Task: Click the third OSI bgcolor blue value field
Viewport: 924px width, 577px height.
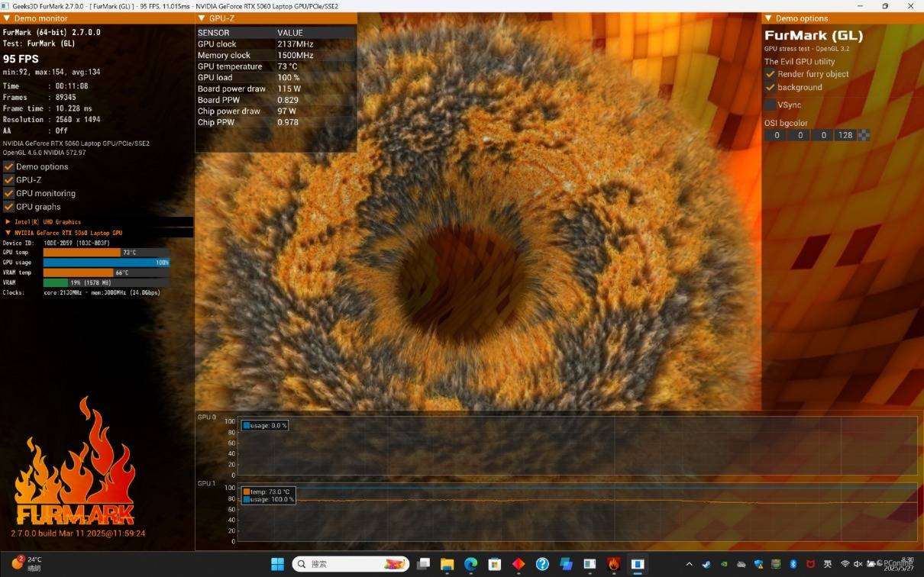Action: coord(822,135)
